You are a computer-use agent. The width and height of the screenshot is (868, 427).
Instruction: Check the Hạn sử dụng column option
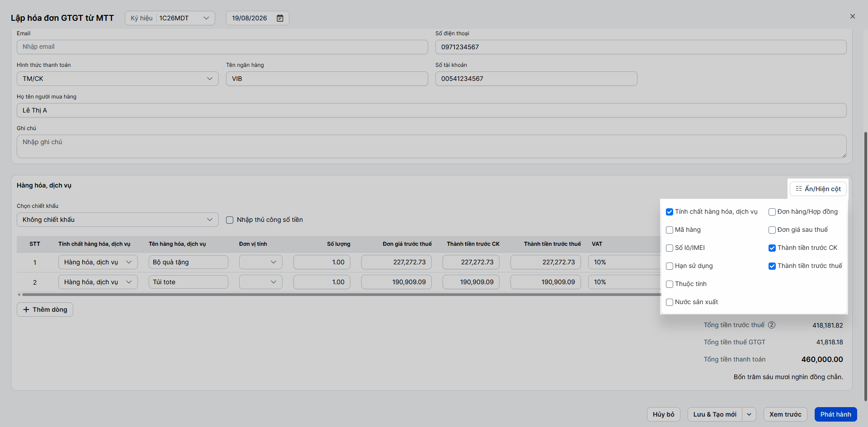coord(670,266)
